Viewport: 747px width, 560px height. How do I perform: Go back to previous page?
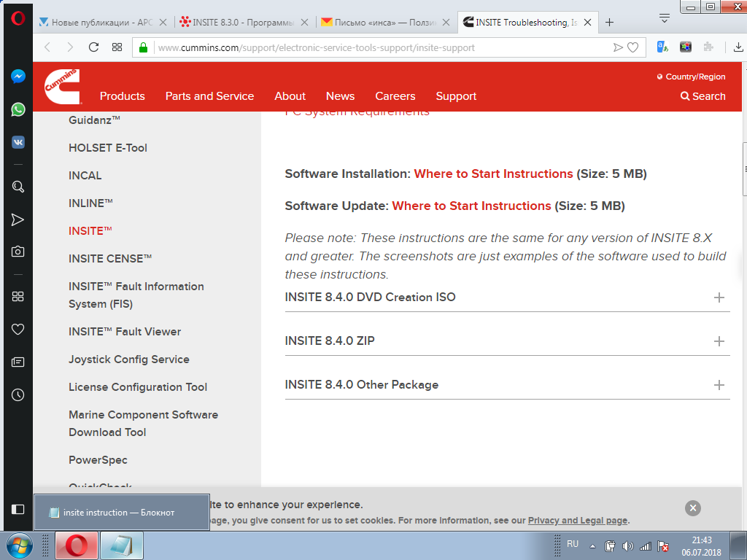point(47,47)
